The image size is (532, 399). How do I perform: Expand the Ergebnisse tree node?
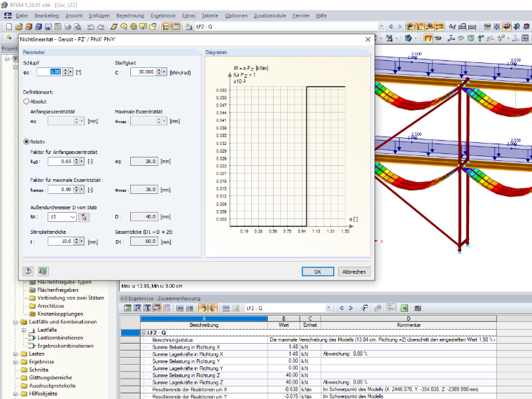tap(15, 362)
